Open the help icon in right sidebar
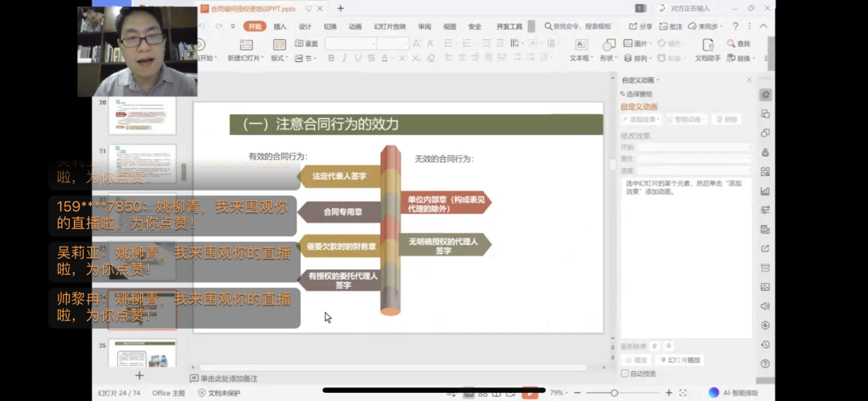Screen dimensions: 868x401 tap(765, 363)
